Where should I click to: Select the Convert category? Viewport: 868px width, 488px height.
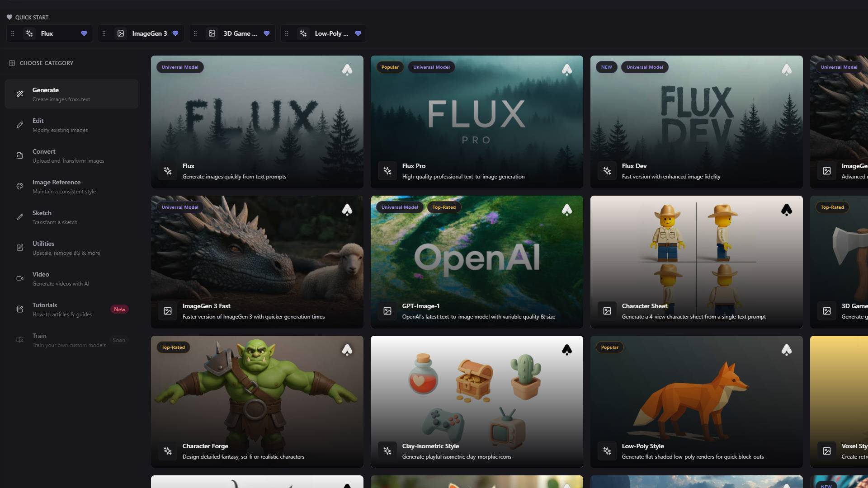(x=71, y=155)
